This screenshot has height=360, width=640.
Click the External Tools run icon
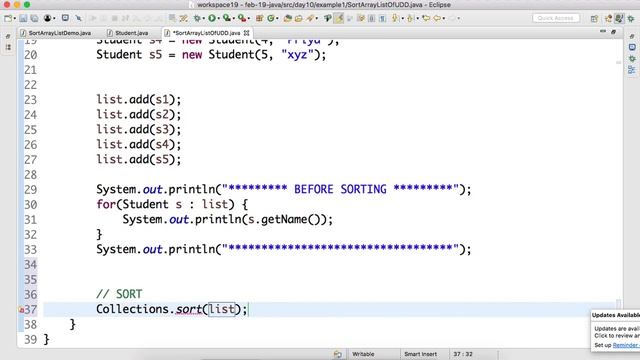tap(242, 18)
